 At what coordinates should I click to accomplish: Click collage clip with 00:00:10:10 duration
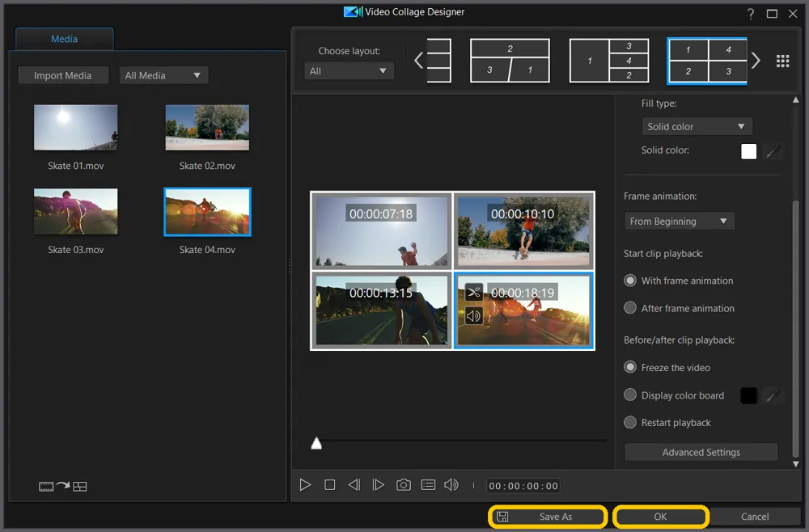(523, 231)
